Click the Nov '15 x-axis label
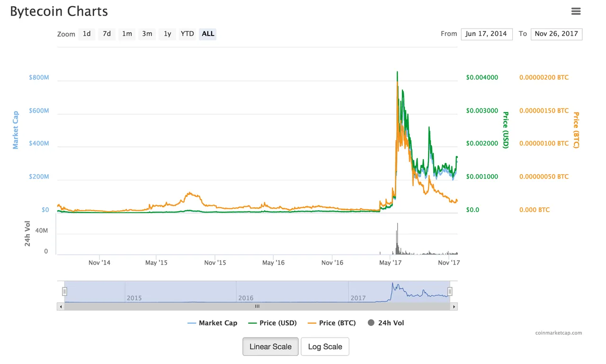The image size is (606, 364). tap(215, 262)
